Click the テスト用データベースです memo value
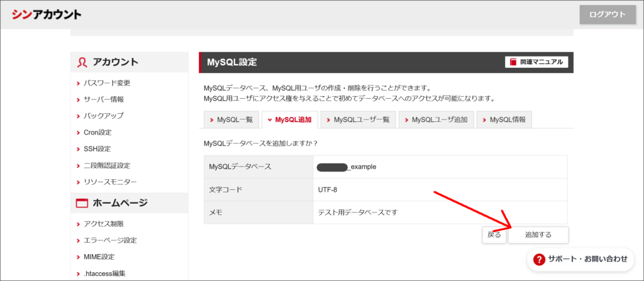Screen dimensions: 644x281 (358, 212)
